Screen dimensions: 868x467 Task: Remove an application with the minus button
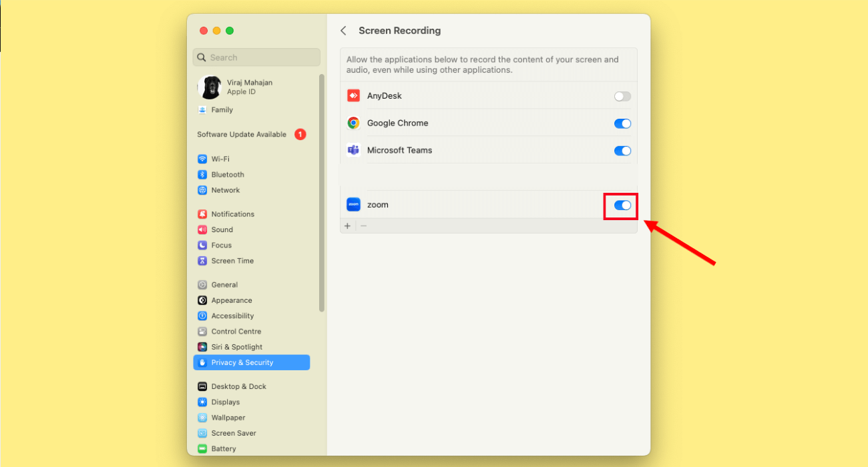(364, 226)
